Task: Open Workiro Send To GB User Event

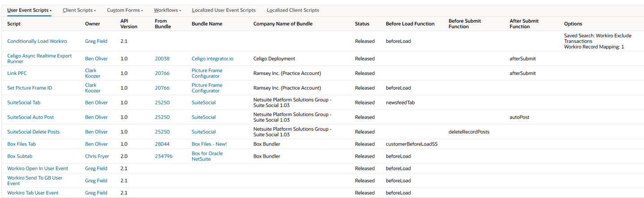Action: [34, 181]
